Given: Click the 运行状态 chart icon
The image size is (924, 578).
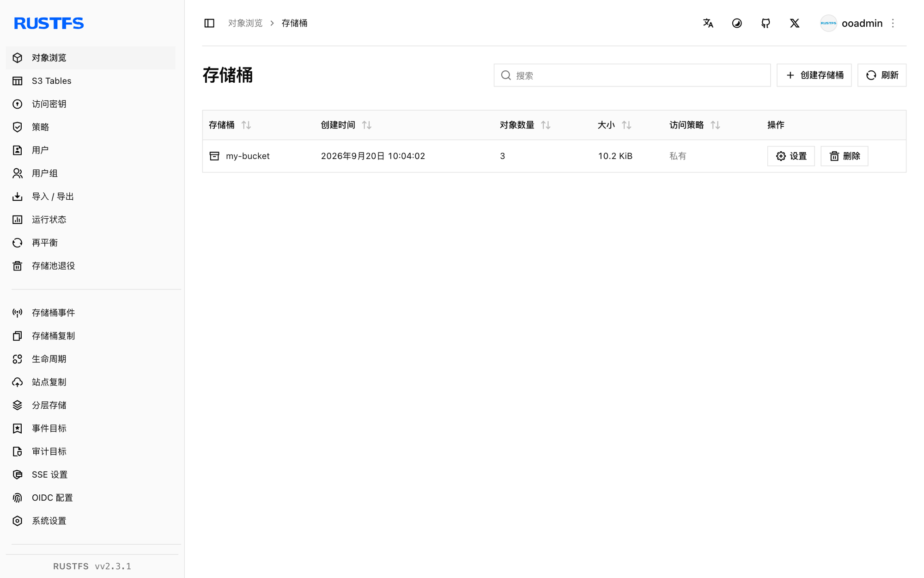Looking at the screenshot, I should [x=18, y=220].
